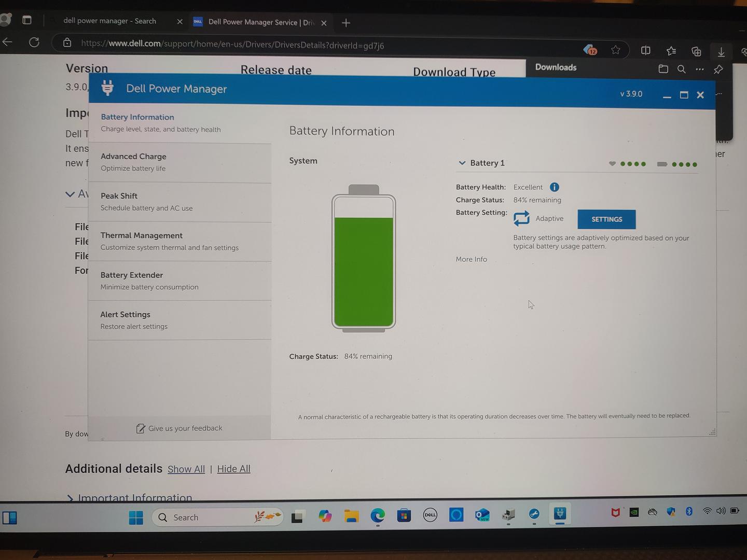Open the Dell app on taskbar
This screenshot has height=560, width=747.
[x=430, y=515]
